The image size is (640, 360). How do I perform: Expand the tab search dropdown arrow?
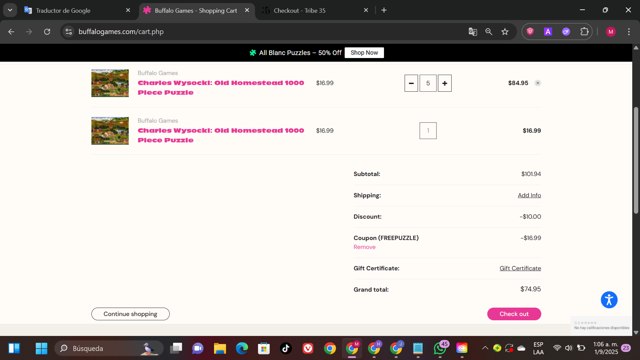10,10
